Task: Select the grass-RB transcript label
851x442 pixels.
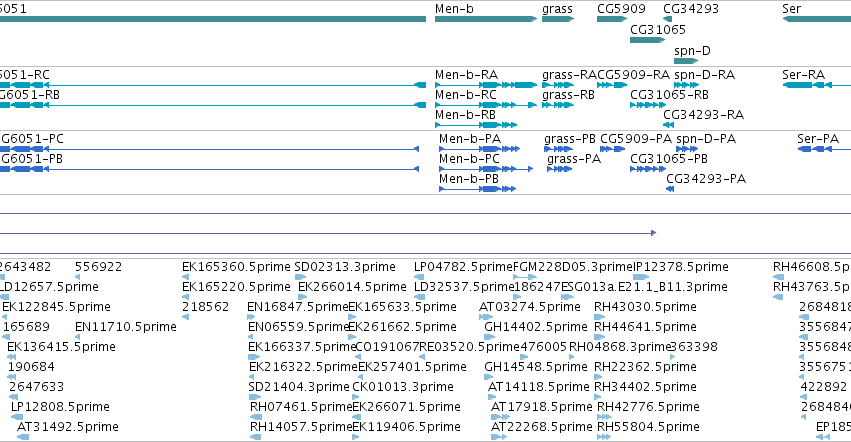Action: (568, 95)
